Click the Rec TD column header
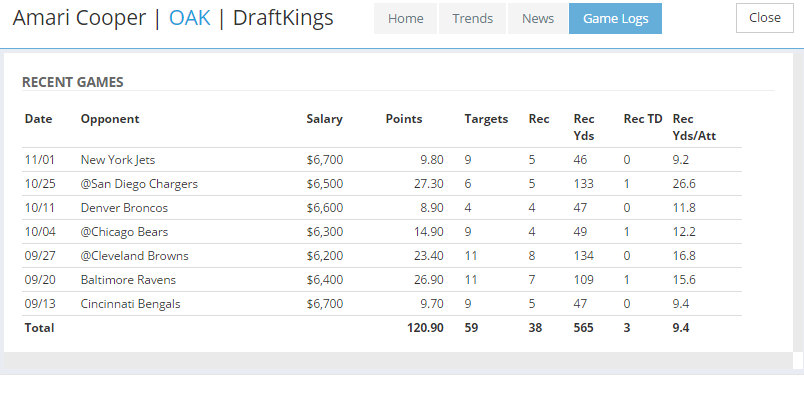Viewport: 804px width, 398px height. pos(643,119)
